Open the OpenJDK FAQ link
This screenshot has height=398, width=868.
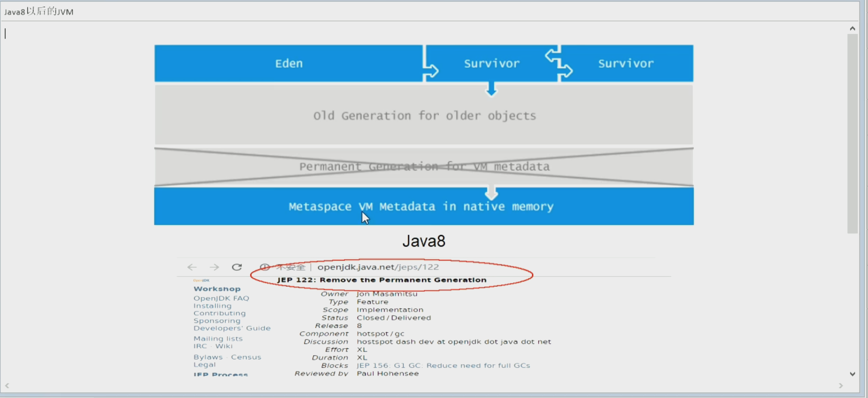221,298
